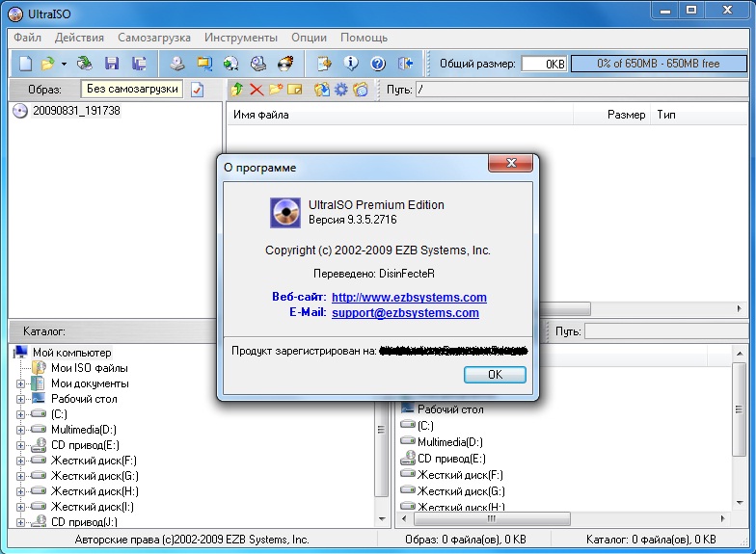Expand the Жесткий диск(G:) tree node

pyautogui.click(x=21, y=476)
